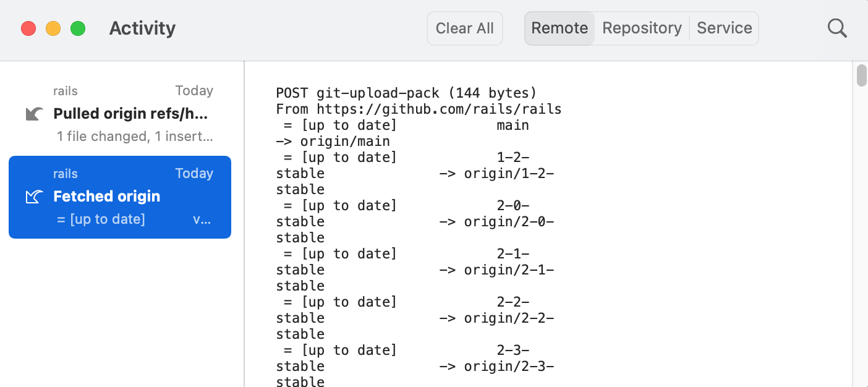Minimize the window using the yellow button
868x387 pixels.
pyautogui.click(x=53, y=28)
